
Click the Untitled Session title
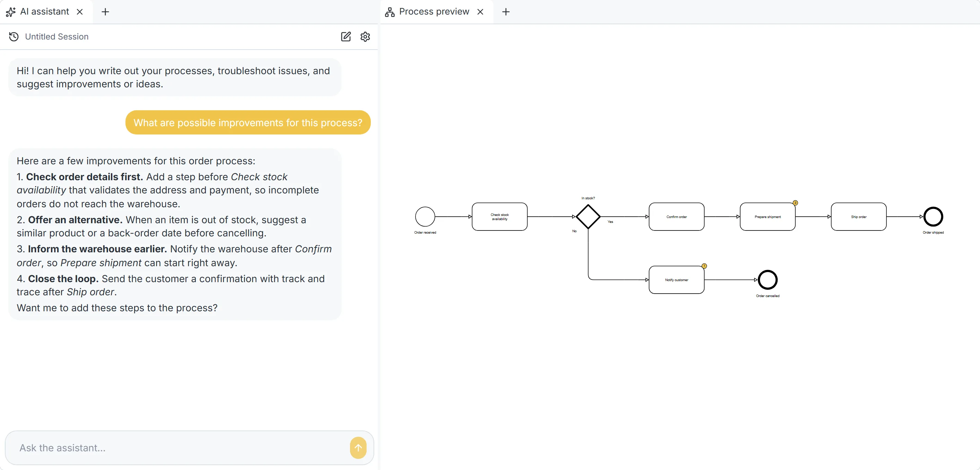[57, 36]
